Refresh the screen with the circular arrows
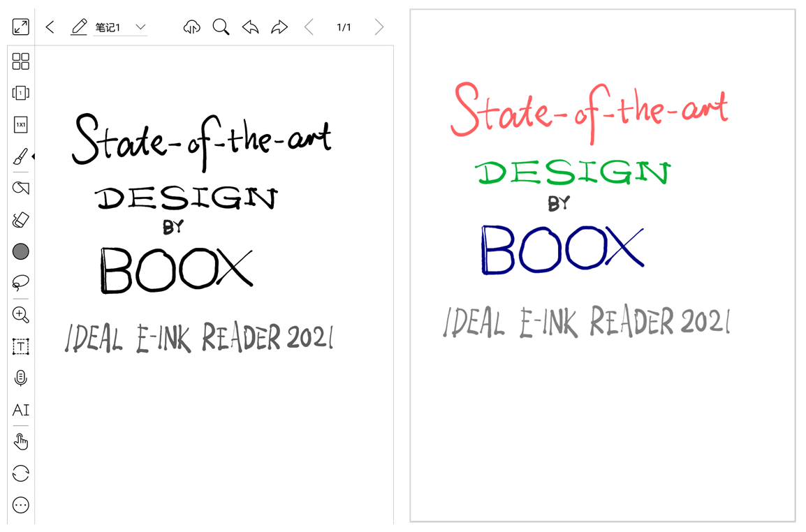Viewport: 806px width, 532px height. point(20,473)
